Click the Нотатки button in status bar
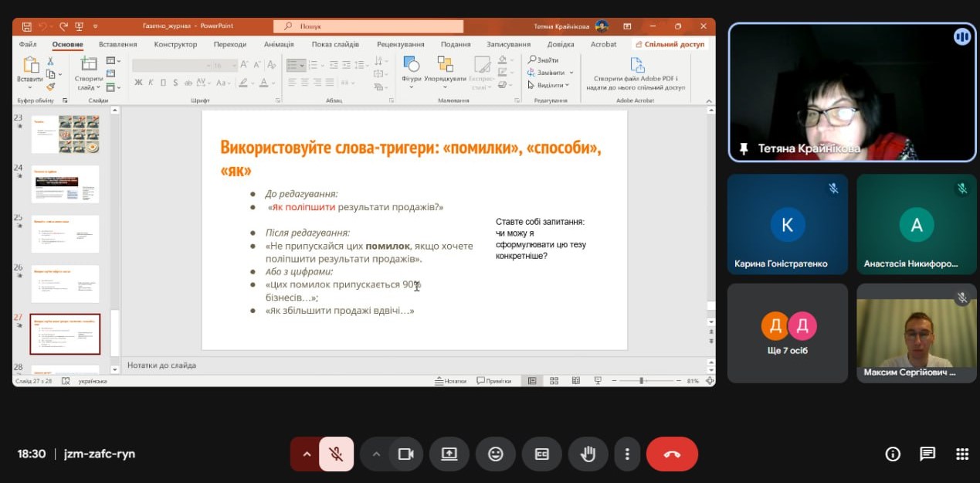Viewport: 980px width, 483px height. [451, 381]
